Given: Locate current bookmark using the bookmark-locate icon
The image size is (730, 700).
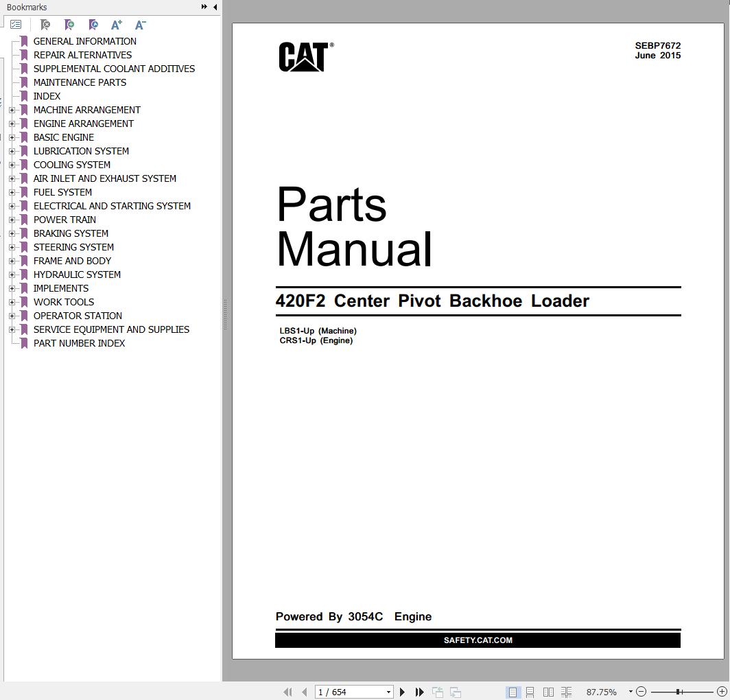Looking at the screenshot, I should (93, 24).
